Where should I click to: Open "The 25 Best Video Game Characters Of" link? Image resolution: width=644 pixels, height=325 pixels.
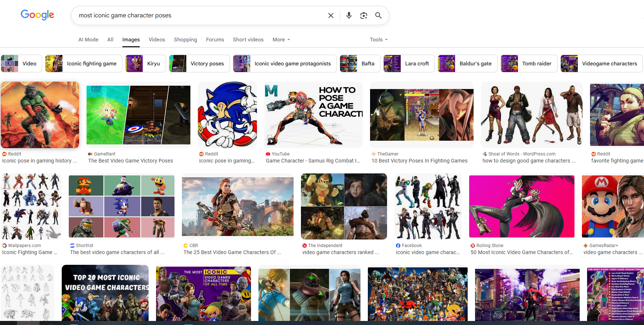[232, 252]
